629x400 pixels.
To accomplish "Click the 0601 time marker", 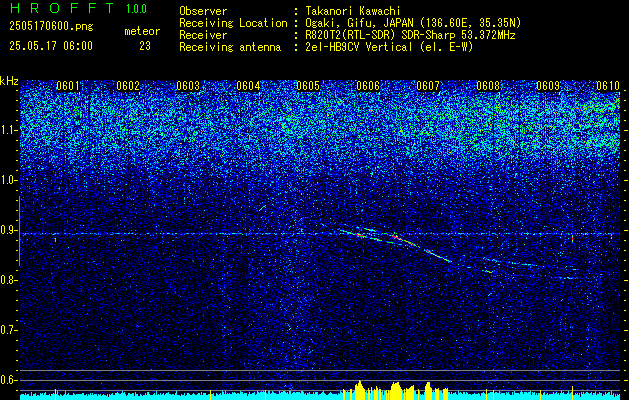I will point(67,86).
